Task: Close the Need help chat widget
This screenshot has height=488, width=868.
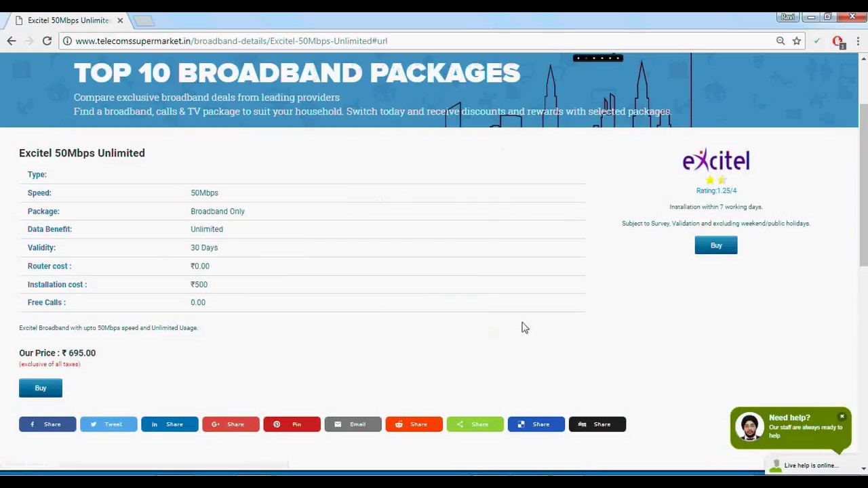Action: tap(842, 416)
